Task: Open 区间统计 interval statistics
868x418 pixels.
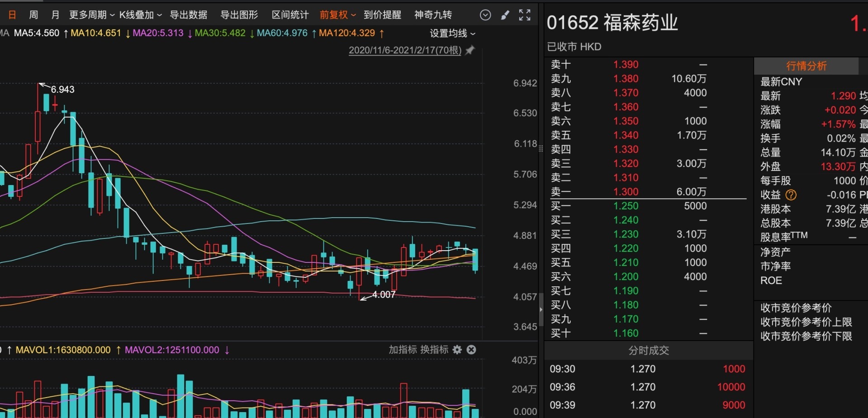Action: tap(289, 15)
